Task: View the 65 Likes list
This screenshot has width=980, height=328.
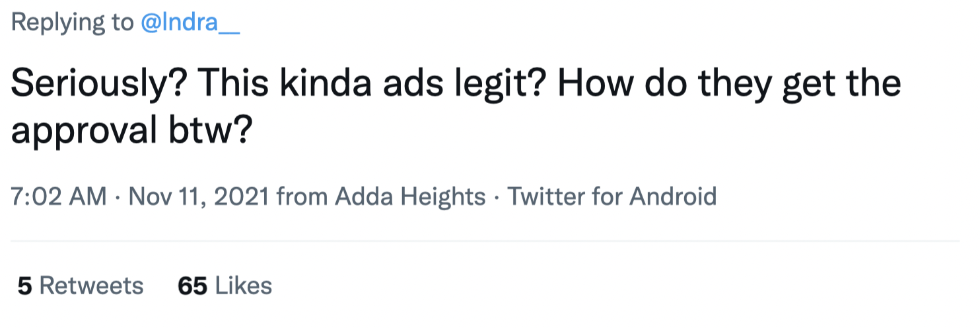Action: click(225, 286)
